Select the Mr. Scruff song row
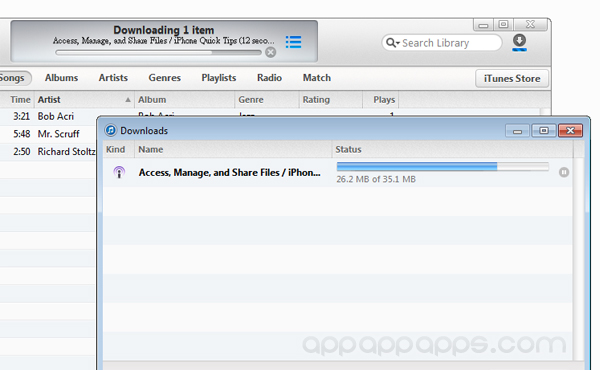Viewport: 600px width, 370px height. (48, 134)
